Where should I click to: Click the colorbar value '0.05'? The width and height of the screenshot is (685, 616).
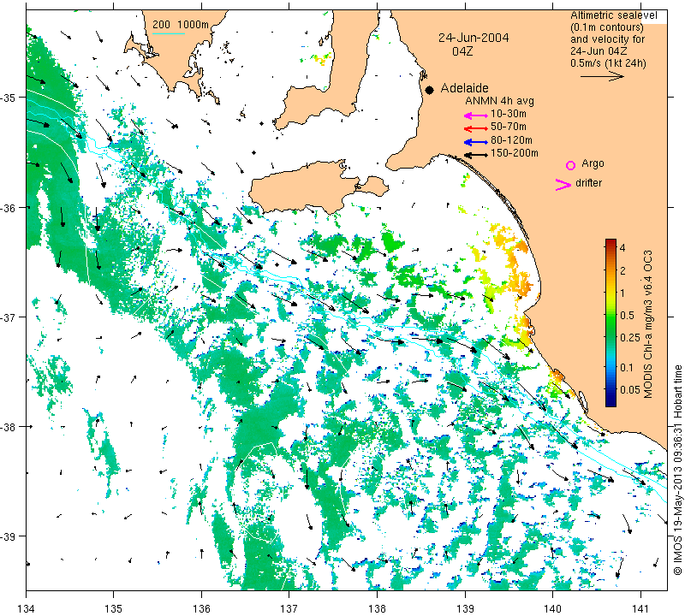coord(630,389)
